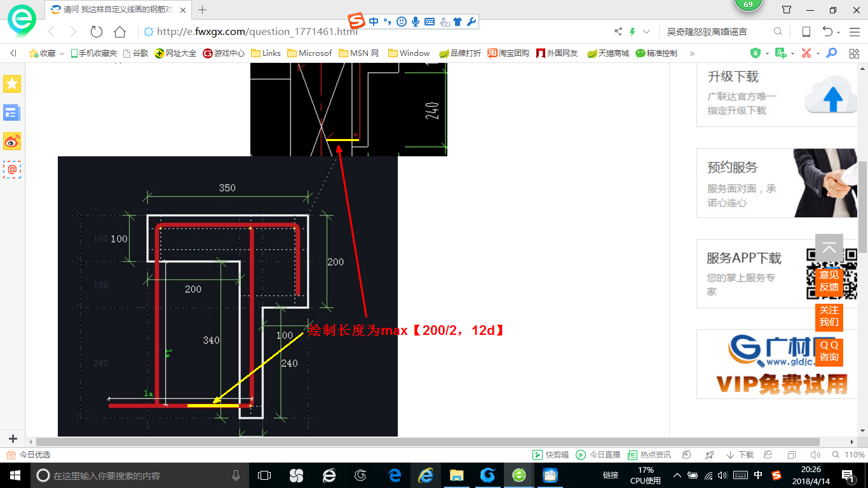868x488 pixels.
Task: Open the Window bookmark folder
Action: point(409,53)
